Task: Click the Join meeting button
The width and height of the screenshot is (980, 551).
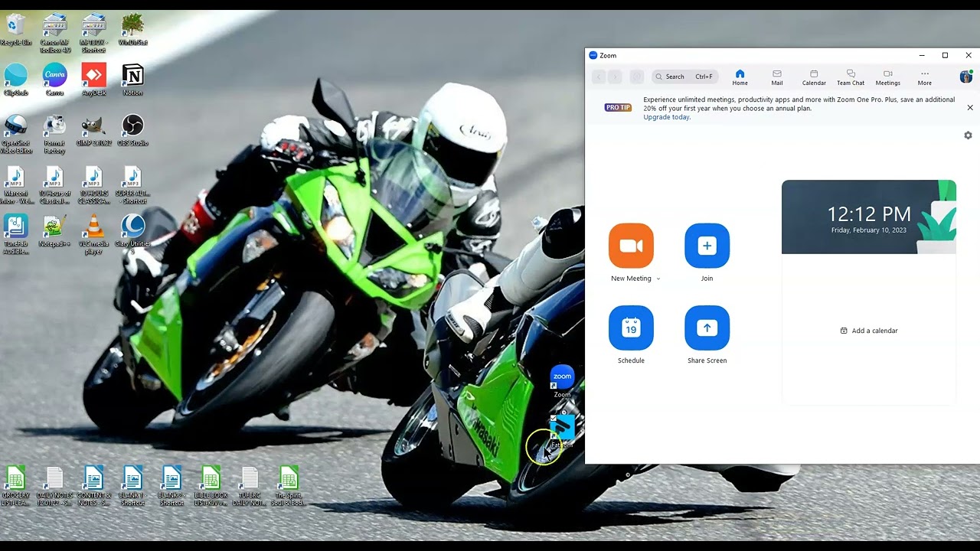Action: 707,246
